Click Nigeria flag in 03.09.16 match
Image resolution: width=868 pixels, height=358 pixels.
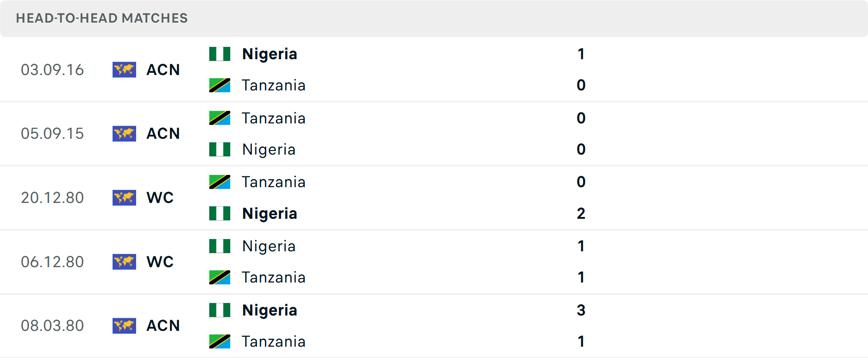(x=220, y=54)
